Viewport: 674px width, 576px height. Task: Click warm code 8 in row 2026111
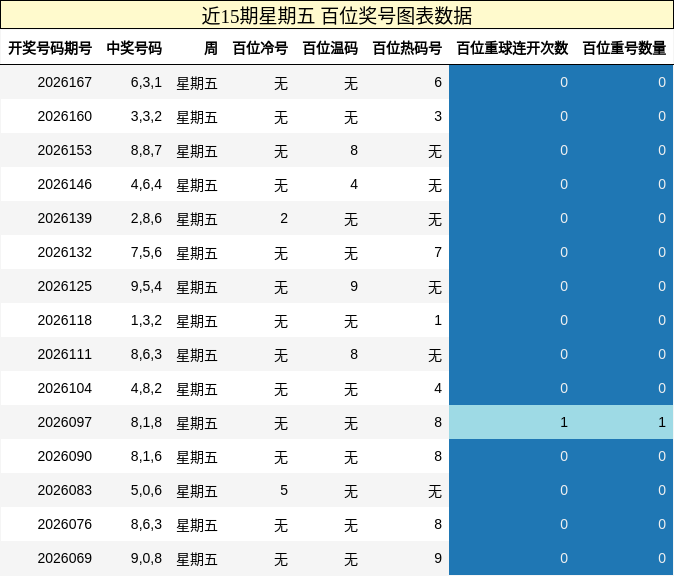354,354
